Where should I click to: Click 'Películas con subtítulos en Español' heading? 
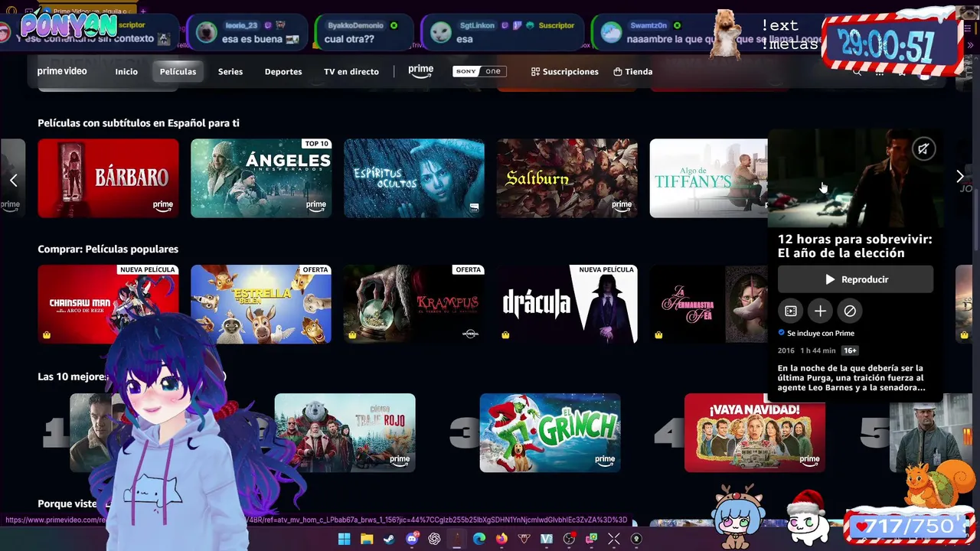tap(139, 122)
